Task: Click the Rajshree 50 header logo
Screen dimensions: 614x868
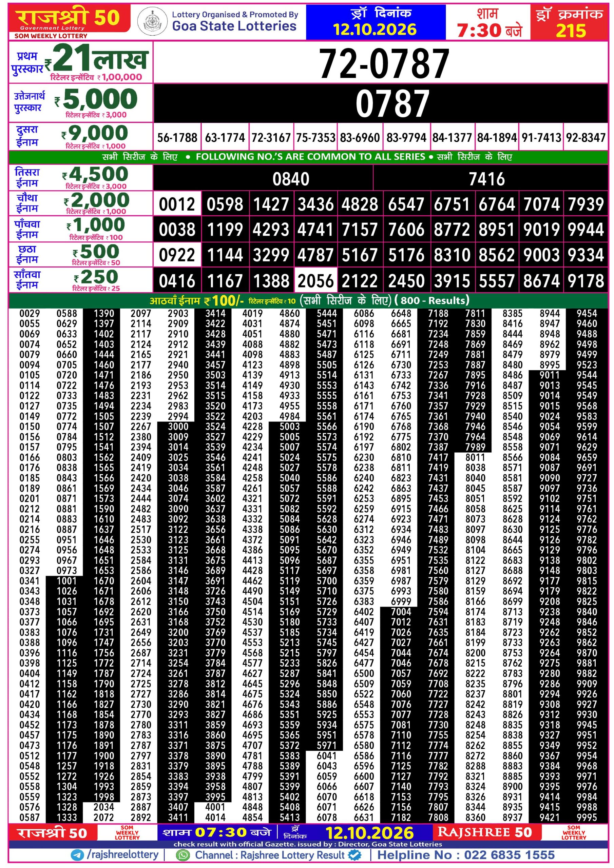Action: [x=69, y=20]
